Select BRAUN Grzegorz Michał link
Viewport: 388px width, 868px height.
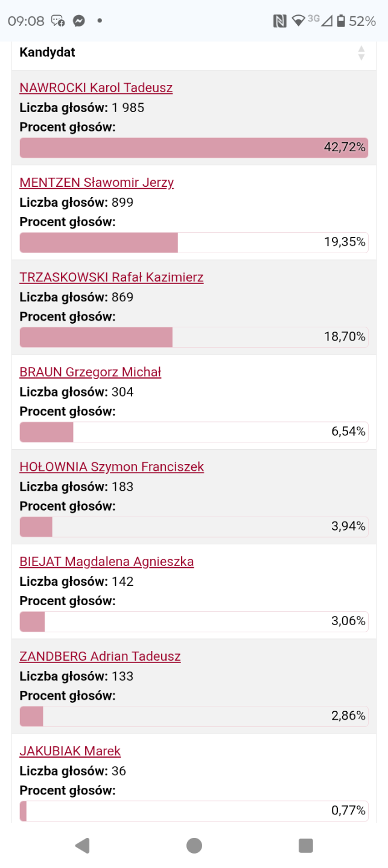(91, 372)
